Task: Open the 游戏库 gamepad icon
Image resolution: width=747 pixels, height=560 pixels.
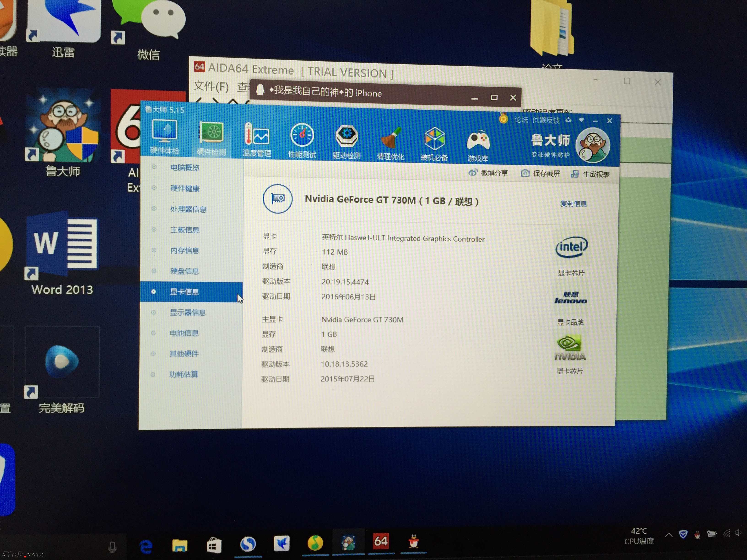Action: (478, 146)
